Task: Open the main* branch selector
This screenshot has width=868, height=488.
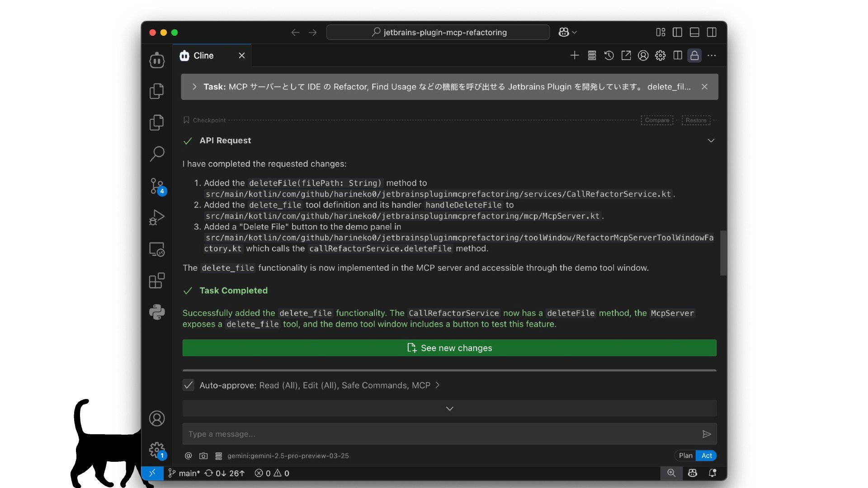Action: [x=184, y=473]
